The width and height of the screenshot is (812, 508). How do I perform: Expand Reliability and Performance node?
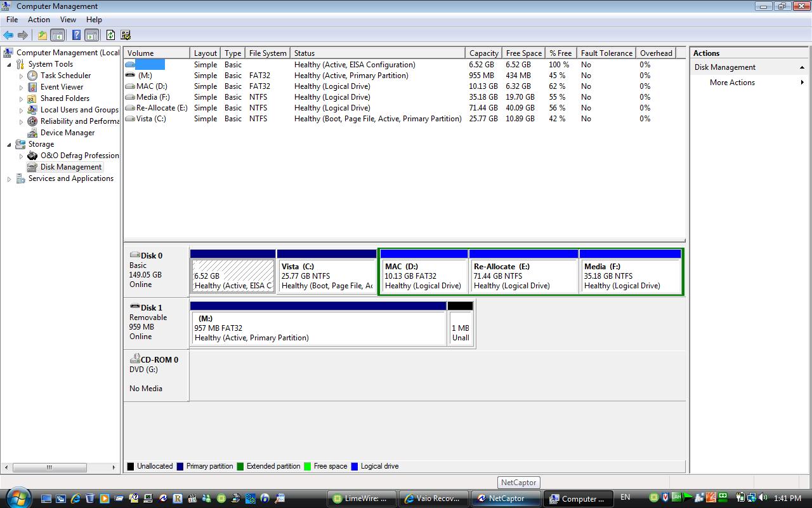click(x=21, y=122)
